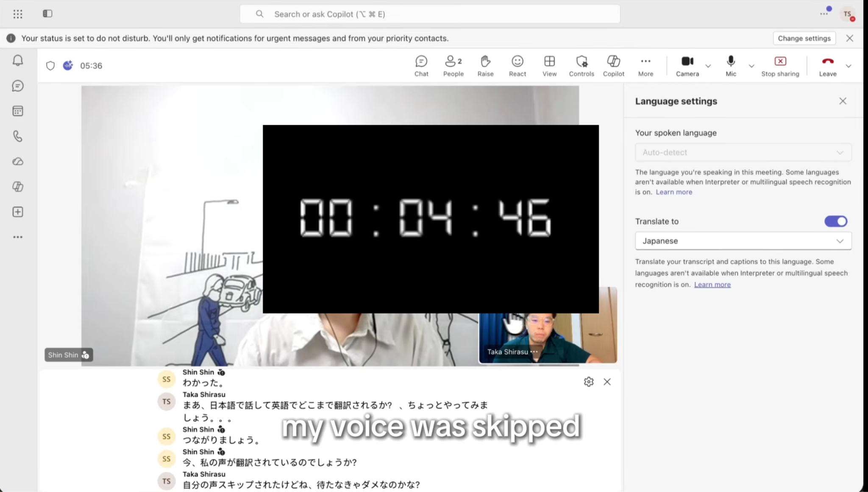Click the info icon in status banner
Viewport: 868px width, 492px height.
tap(11, 38)
